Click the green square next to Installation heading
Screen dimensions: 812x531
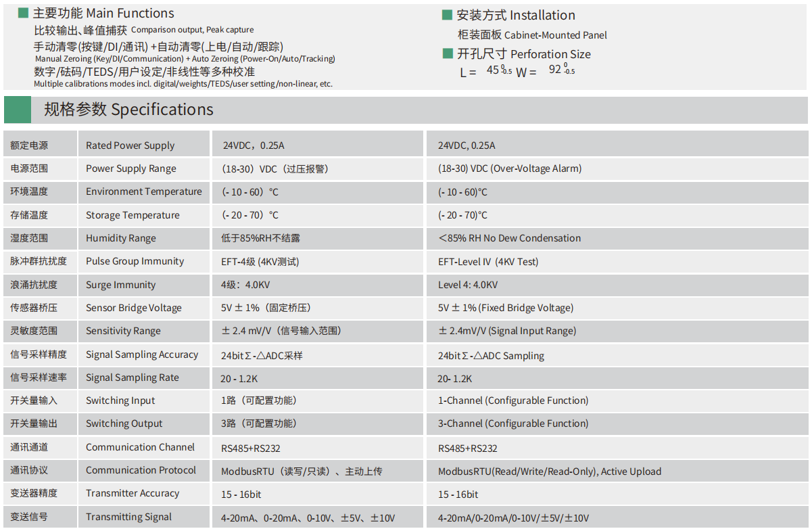[x=447, y=15]
